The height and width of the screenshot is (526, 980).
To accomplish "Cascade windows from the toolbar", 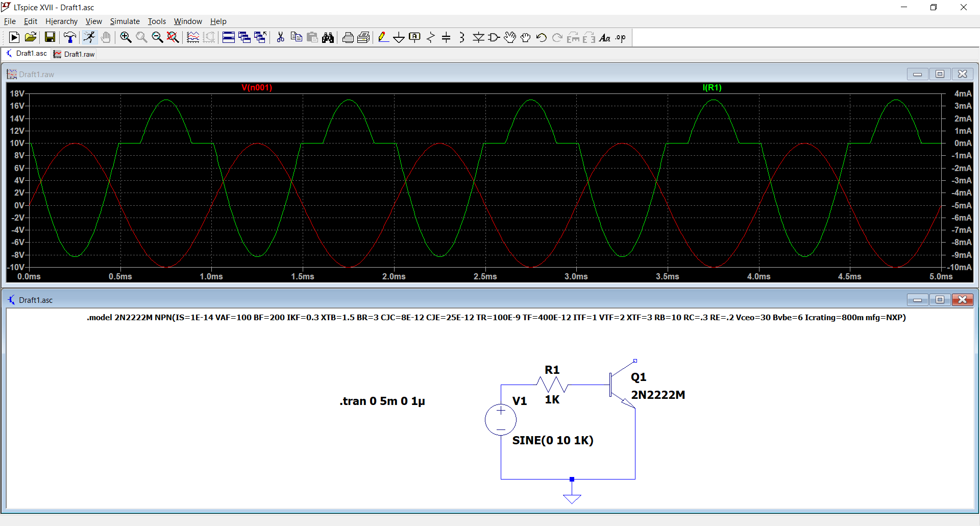I will (x=244, y=37).
